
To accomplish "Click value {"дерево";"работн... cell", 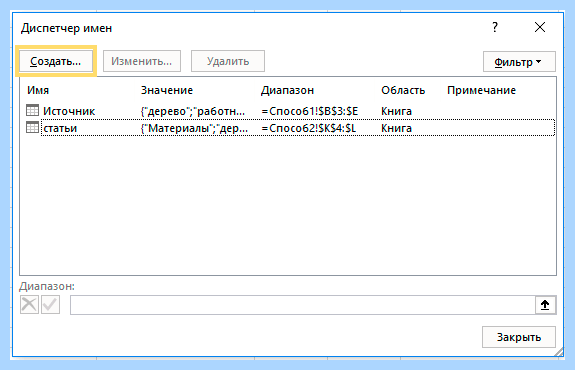I will pyautogui.click(x=193, y=111).
